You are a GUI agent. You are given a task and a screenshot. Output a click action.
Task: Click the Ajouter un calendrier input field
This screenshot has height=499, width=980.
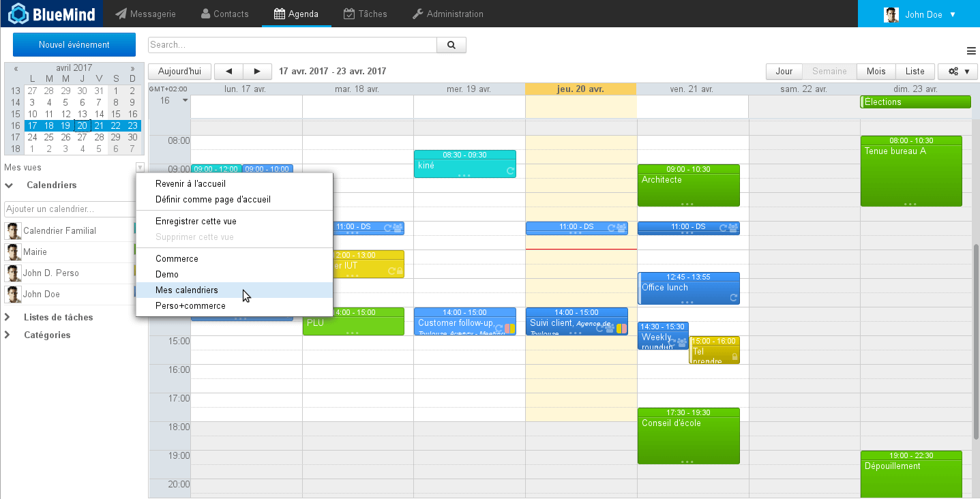[68, 209]
